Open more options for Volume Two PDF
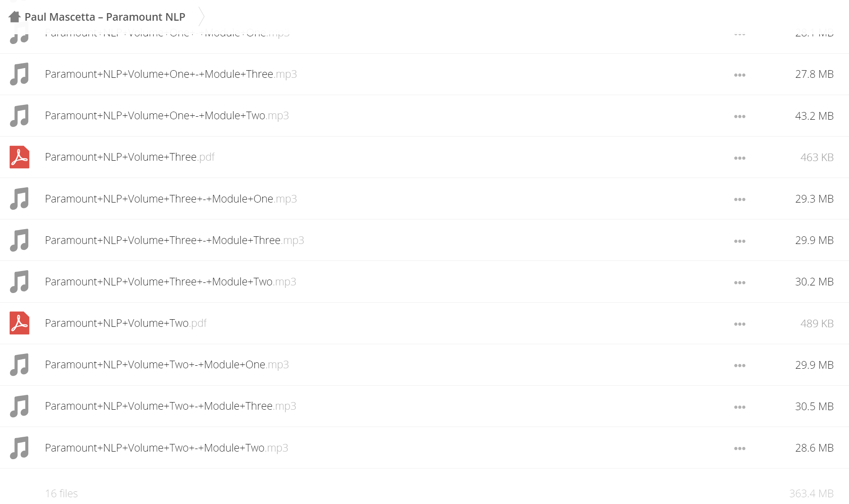849x504 pixels. 739,324
